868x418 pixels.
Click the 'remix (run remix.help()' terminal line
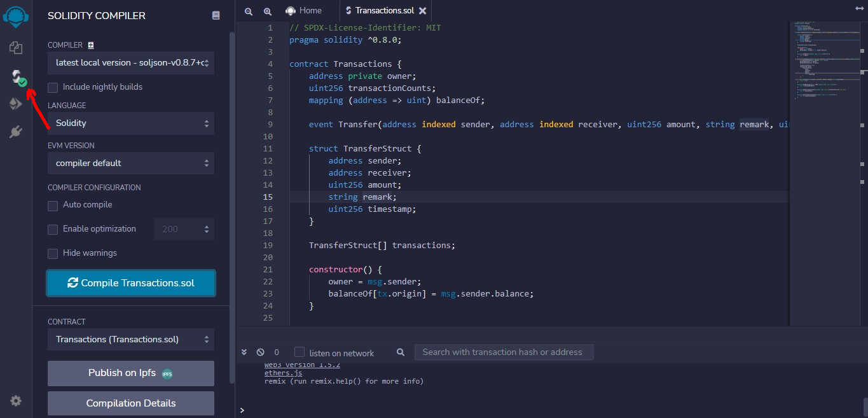tap(344, 382)
